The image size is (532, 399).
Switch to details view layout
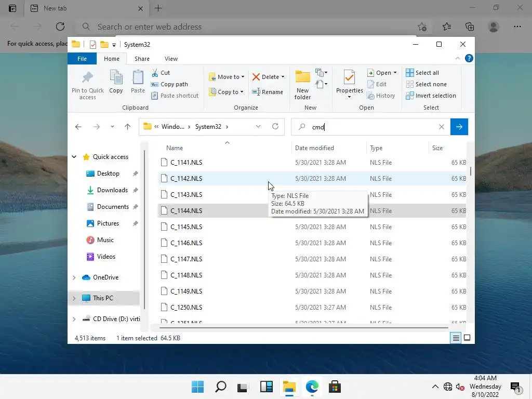(456, 338)
